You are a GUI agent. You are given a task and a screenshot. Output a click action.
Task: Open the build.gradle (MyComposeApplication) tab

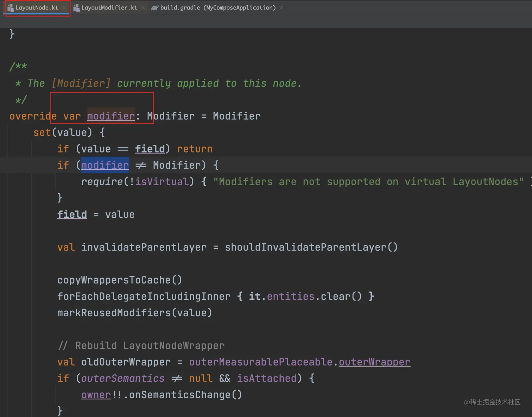(x=218, y=7)
